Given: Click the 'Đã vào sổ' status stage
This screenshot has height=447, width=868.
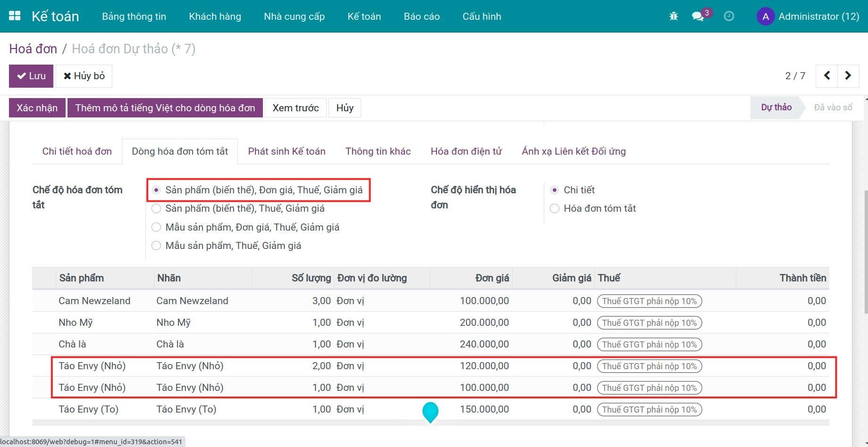Looking at the screenshot, I should tap(833, 108).
